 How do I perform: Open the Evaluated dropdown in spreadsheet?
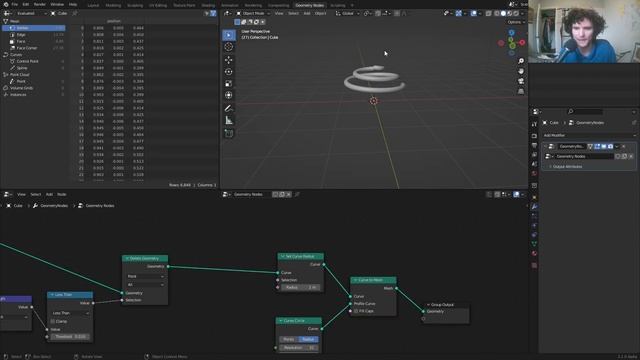31,13
